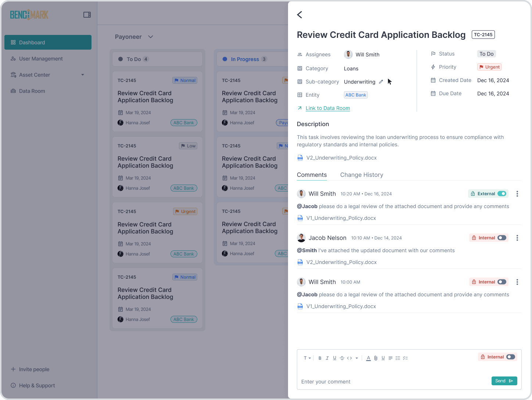Viewport: 532px width, 400px height.
Task: Open the Low priority card in the To Do column
Action: click(x=157, y=167)
